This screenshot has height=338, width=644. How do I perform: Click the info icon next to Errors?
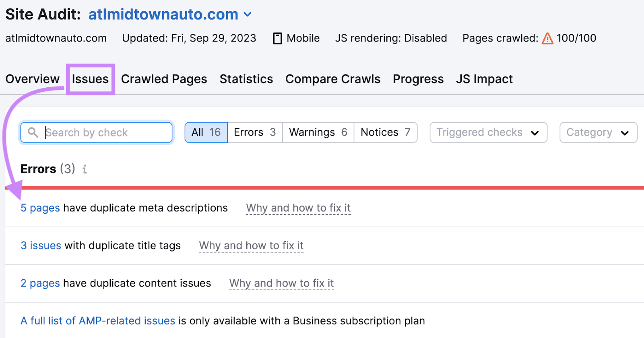click(85, 169)
